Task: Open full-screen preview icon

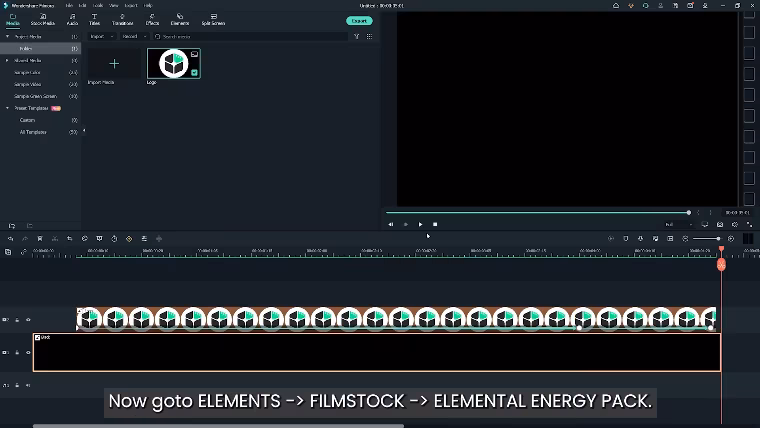Action: [749, 224]
